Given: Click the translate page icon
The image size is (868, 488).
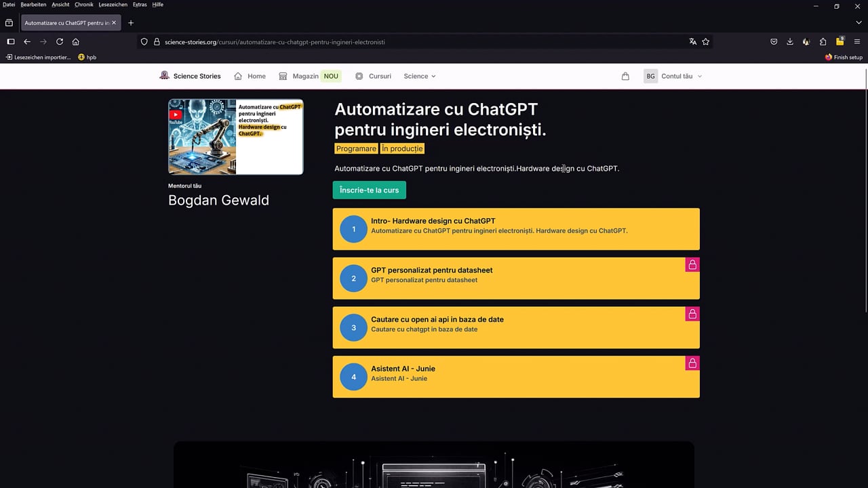Looking at the screenshot, I should [692, 41].
